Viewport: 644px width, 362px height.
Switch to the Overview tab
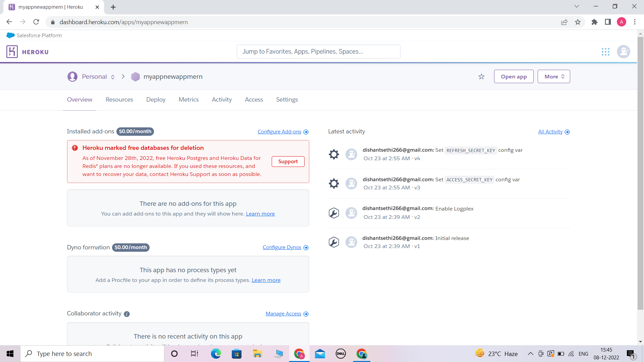click(x=79, y=100)
